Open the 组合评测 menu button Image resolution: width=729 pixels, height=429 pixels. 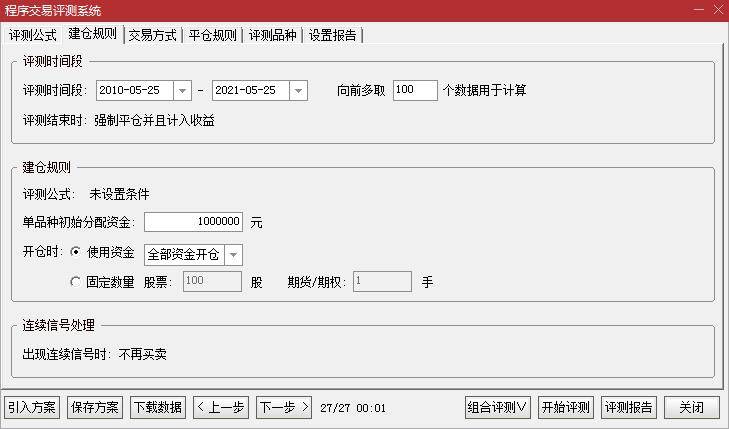pos(497,408)
